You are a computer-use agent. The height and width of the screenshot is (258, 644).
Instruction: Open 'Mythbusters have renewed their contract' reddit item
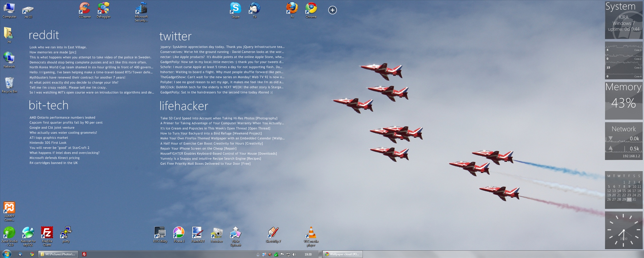click(x=77, y=77)
